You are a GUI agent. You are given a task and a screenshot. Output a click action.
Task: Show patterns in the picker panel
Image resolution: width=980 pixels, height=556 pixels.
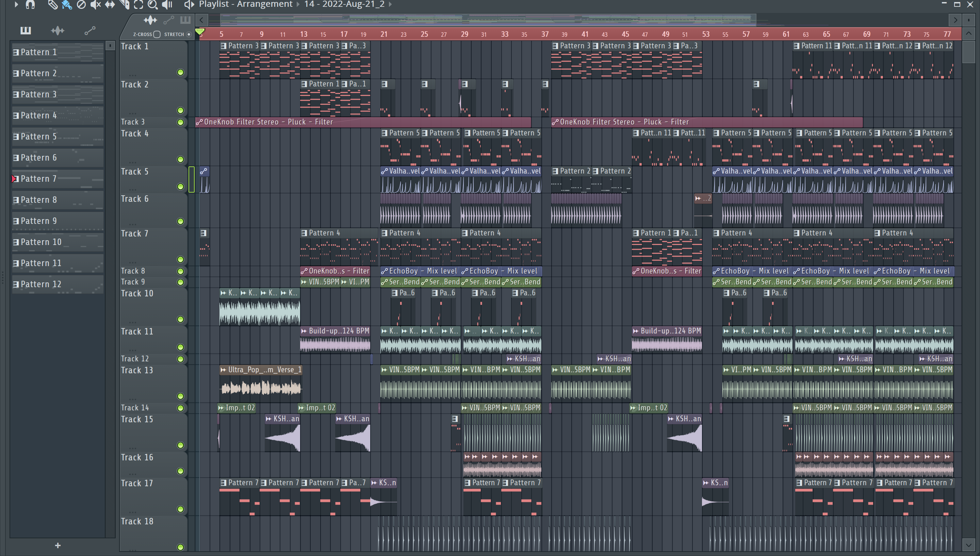[x=26, y=30]
